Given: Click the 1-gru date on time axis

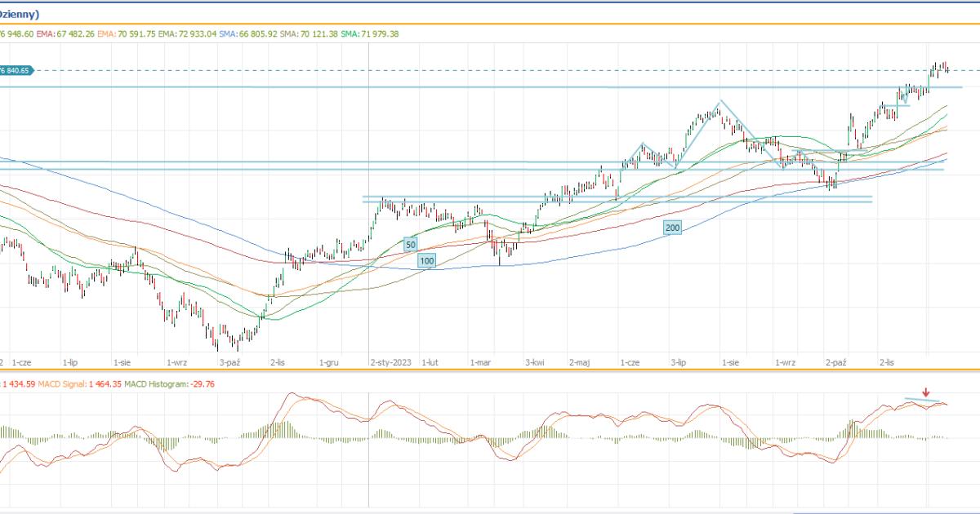Looking at the screenshot, I should point(329,360).
